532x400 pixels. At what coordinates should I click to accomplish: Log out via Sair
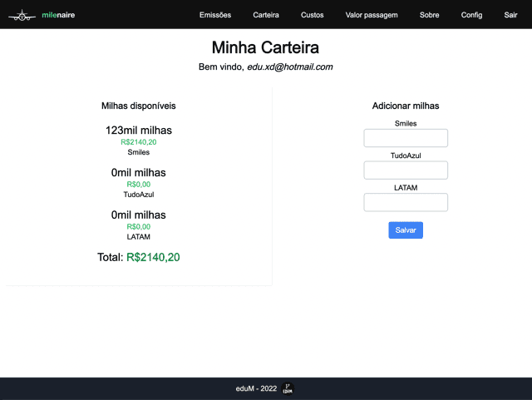coord(510,15)
